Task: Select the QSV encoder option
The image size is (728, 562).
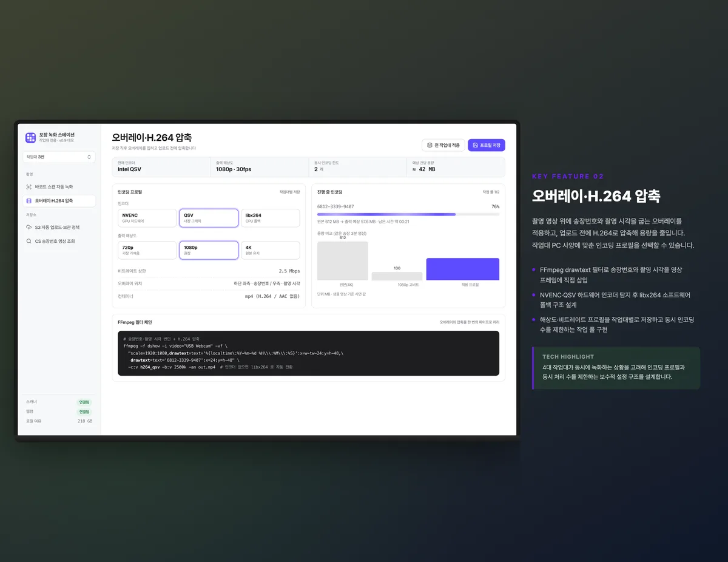Action: tap(209, 218)
